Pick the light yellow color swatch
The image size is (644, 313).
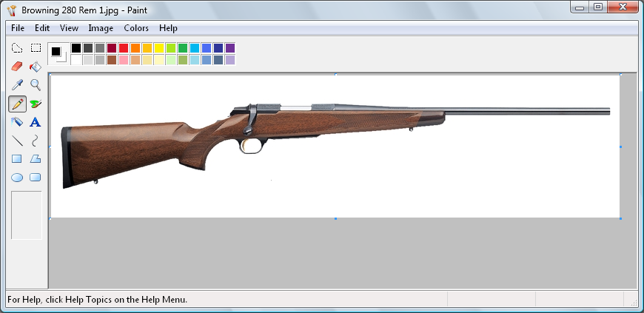[x=159, y=60]
